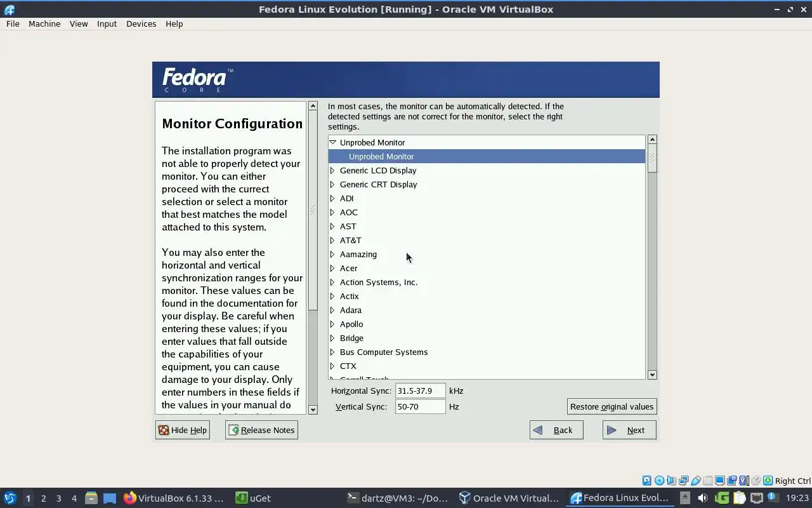The width and height of the screenshot is (812, 508).
Task: Open the Release Notes
Action: click(x=261, y=430)
